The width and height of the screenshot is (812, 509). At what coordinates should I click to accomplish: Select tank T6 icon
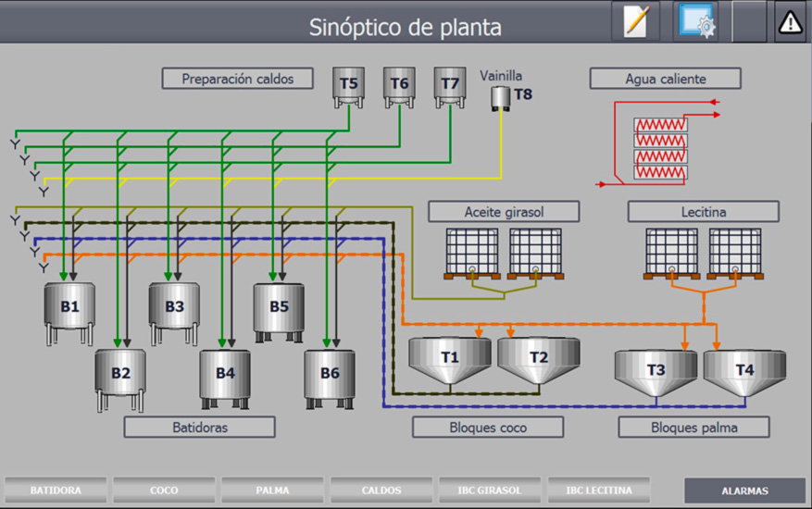click(399, 84)
